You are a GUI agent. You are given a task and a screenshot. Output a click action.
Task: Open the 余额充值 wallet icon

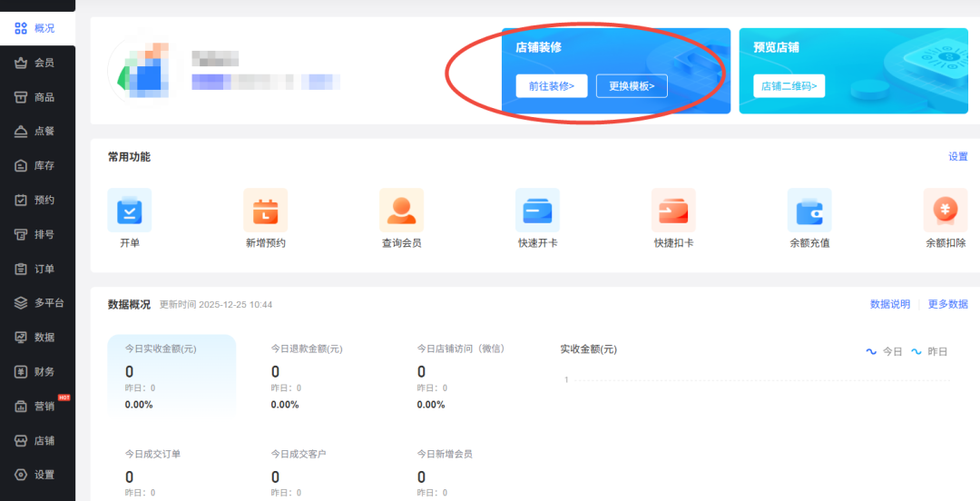809,211
